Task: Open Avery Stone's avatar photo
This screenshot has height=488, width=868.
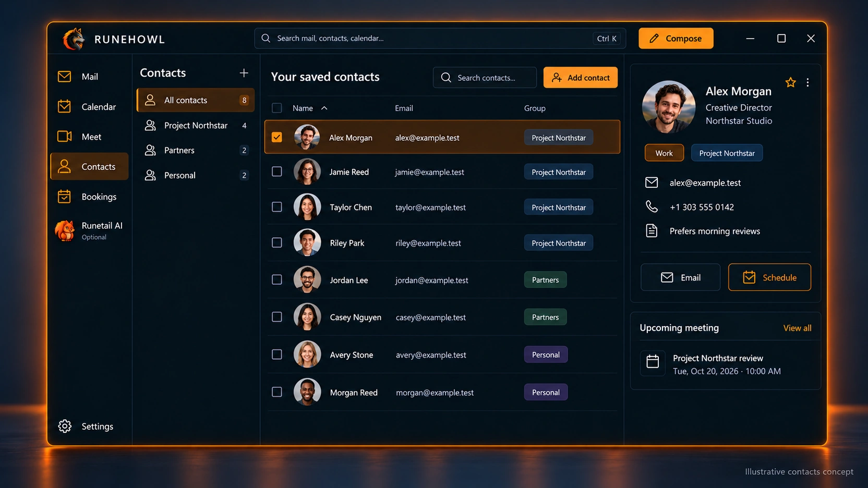Action: pos(307,355)
